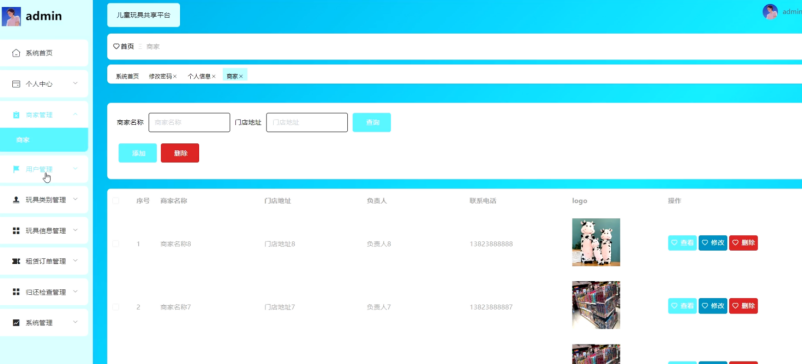Click the icon beside 商家管理
The image size is (802, 364).
point(16,115)
